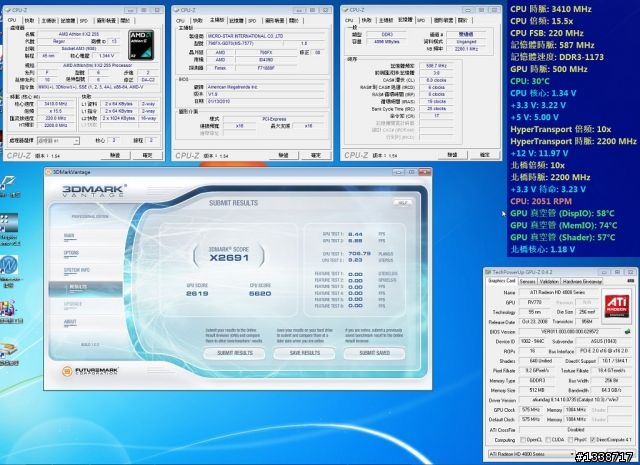Click the MICRO-STAR INTERNATIONAL manufacturer field
The width and height of the screenshot is (640, 465).
(266, 36)
